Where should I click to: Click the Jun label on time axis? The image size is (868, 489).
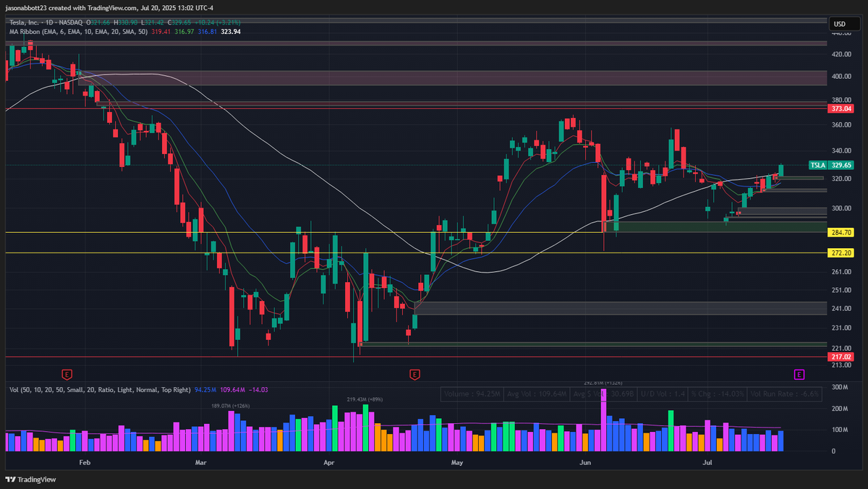pyautogui.click(x=584, y=461)
